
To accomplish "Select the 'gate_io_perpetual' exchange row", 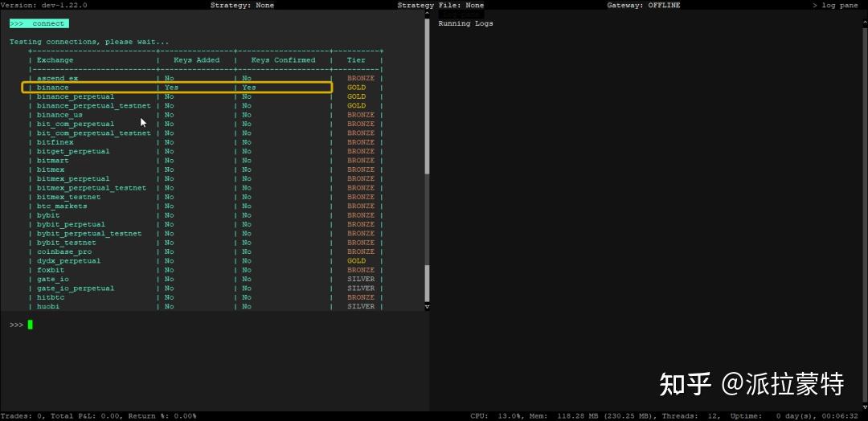I will pyautogui.click(x=206, y=288).
